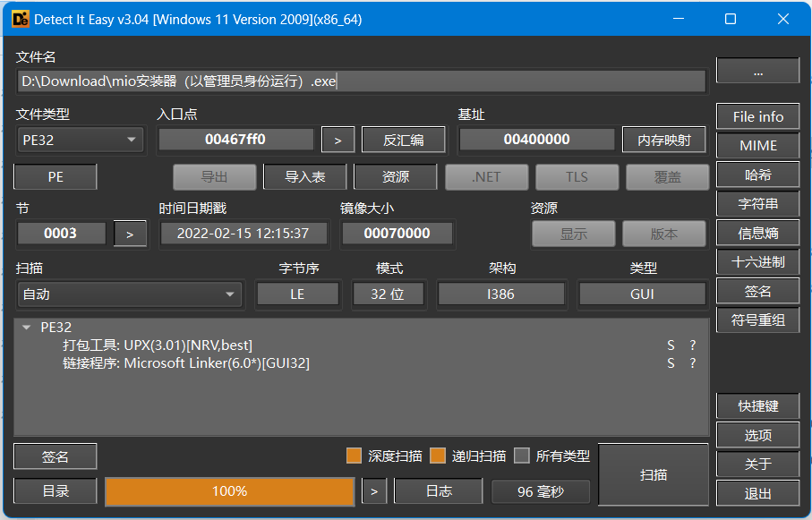This screenshot has height=520, width=812.
Task: Click the MIME button
Action: point(757,146)
